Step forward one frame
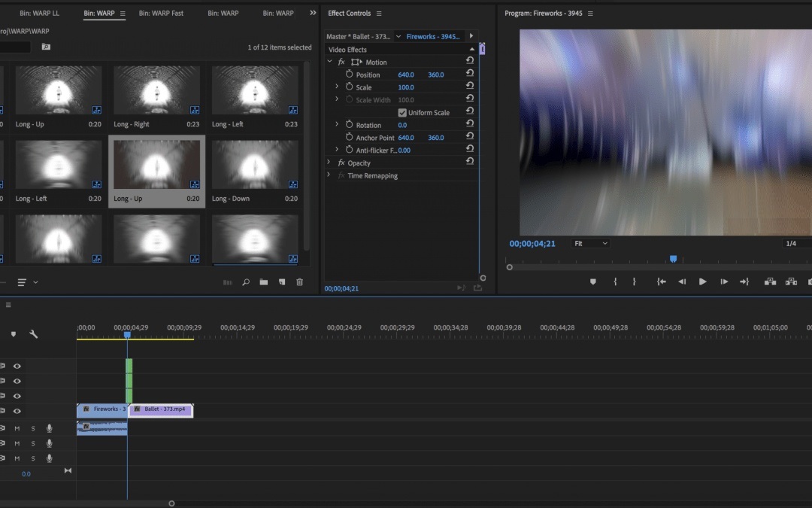The height and width of the screenshot is (508, 812). pos(724,281)
